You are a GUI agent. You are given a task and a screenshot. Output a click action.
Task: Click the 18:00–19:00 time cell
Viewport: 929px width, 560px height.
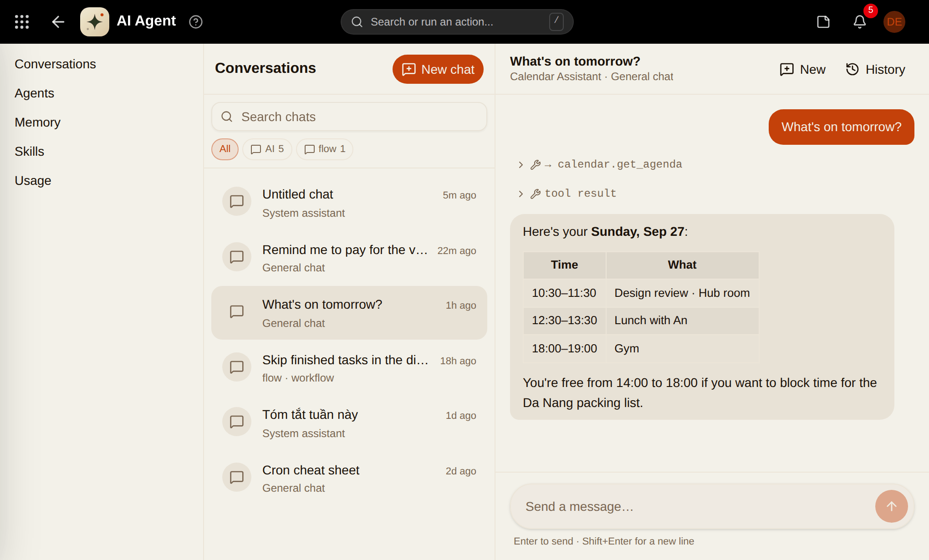point(565,349)
